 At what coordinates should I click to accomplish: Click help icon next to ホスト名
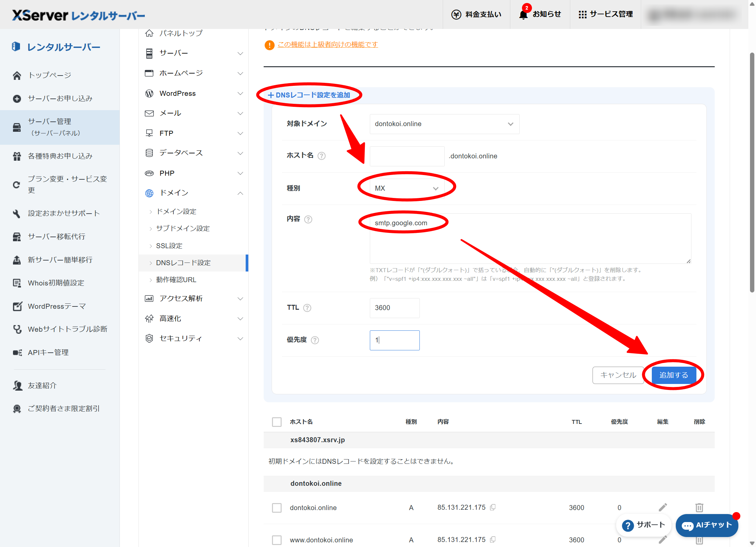point(321,156)
